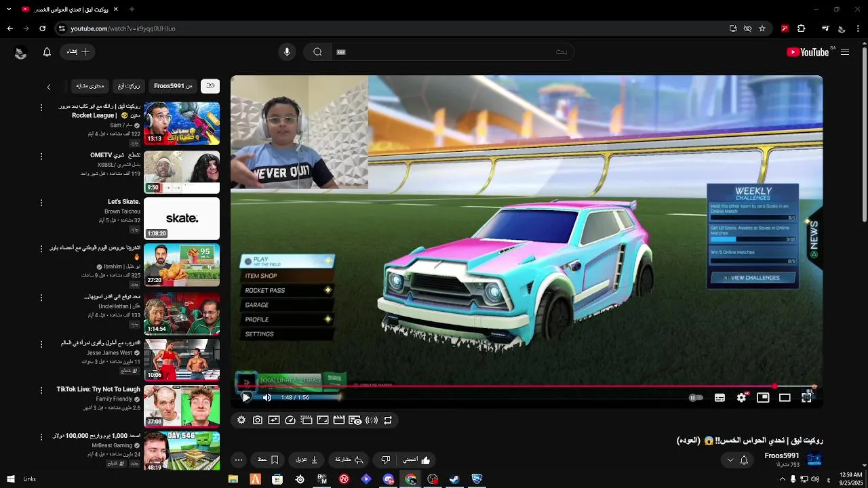Open the account avatar menu
868x488 pixels.
click(x=20, y=52)
